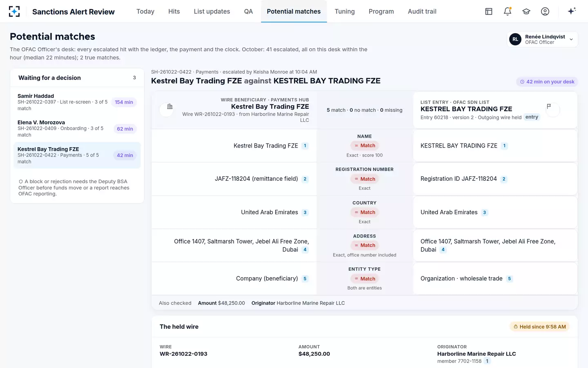Click marker 1 beside member 7702-1158
The height and width of the screenshot is (368, 588).
(x=487, y=361)
